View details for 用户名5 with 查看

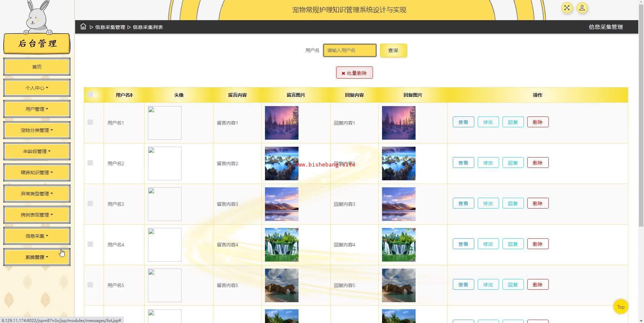pyautogui.click(x=463, y=285)
